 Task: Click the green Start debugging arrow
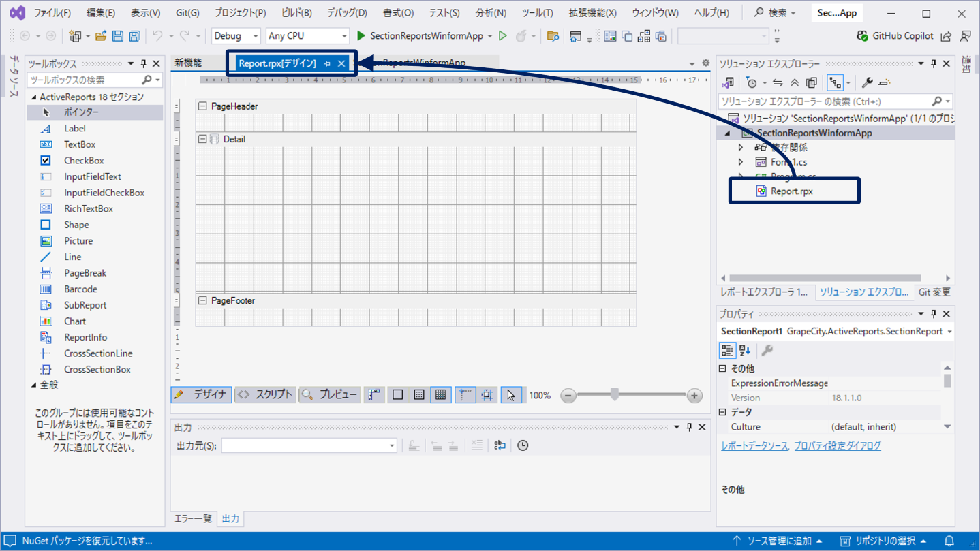361,35
